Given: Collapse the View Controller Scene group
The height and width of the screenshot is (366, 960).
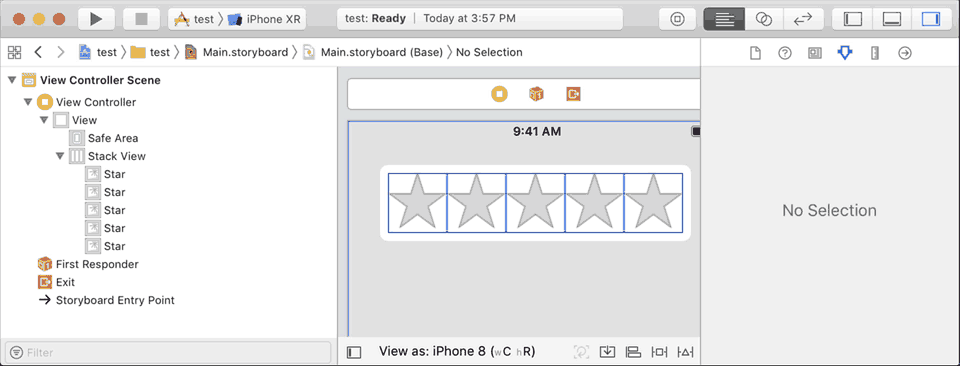Looking at the screenshot, I should (12, 80).
